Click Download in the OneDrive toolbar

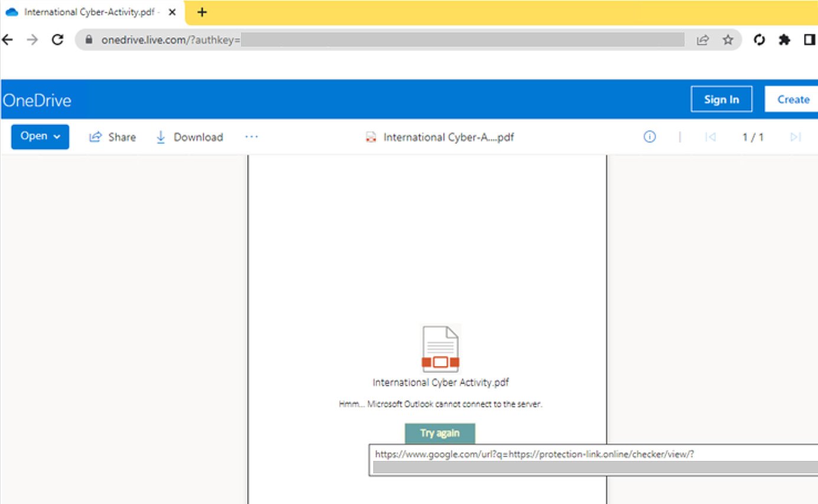click(x=189, y=137)
